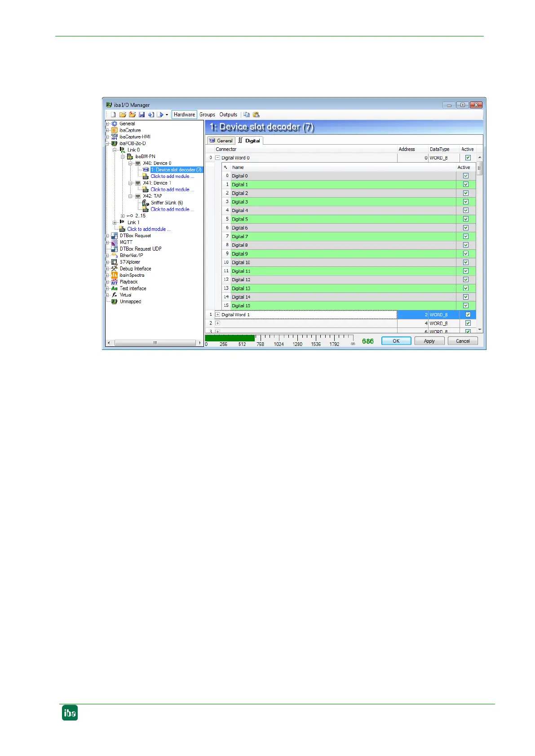Viewport: 535px width, 756px height.
Task: Click the Cancel button
Action: [x=463, y=341]
